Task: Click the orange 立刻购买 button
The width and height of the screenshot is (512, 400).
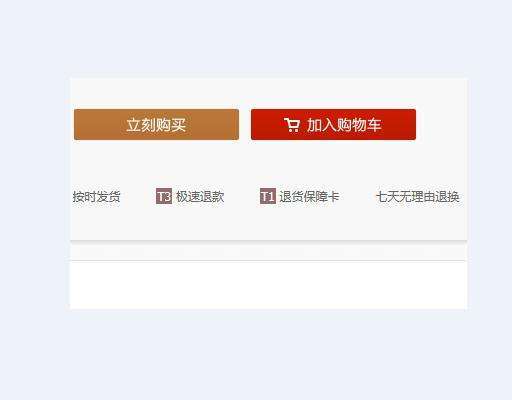Action: (x=156, y=124)
